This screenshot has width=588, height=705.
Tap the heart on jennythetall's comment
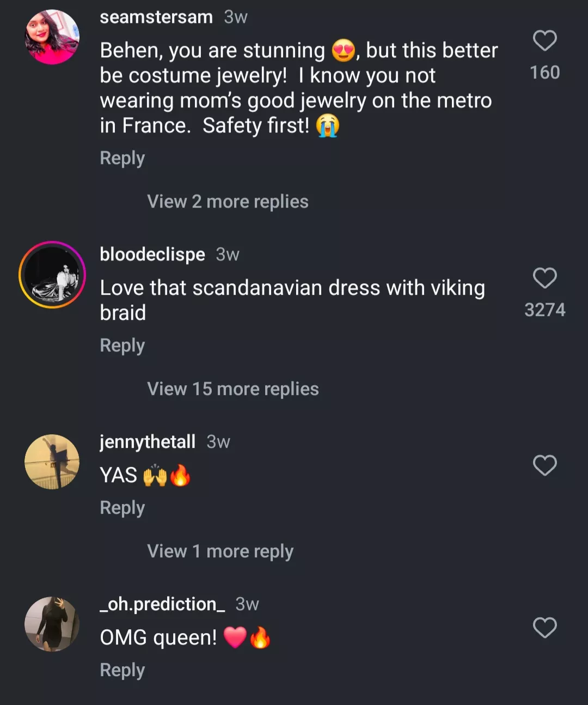(544, 465)
